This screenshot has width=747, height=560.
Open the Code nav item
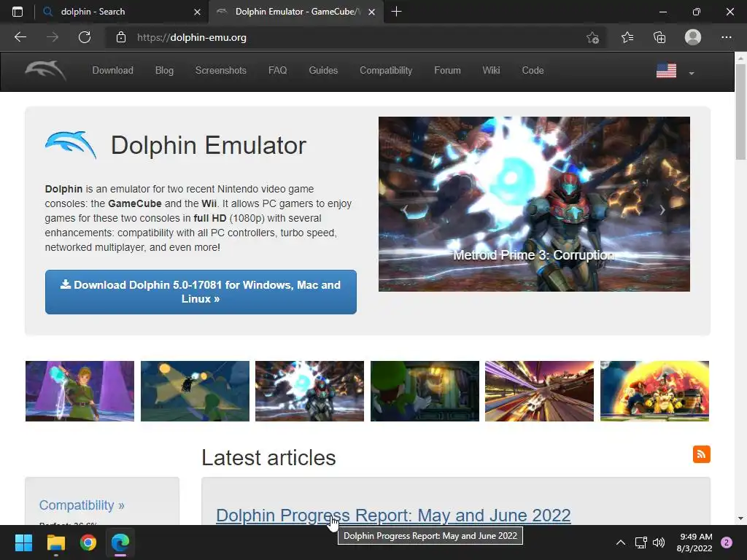[x=533, y=71]
